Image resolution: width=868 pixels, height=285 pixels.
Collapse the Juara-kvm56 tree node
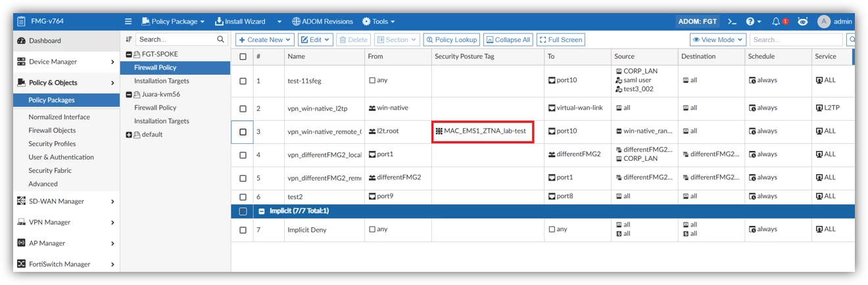(x=128, y=95)
